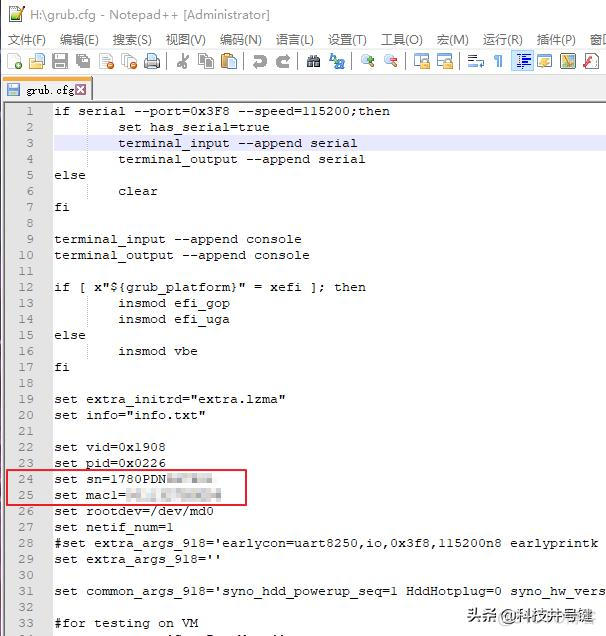Click the line 'terminal_input --append serial'
The image size is (606, 636).
(238, 143)
